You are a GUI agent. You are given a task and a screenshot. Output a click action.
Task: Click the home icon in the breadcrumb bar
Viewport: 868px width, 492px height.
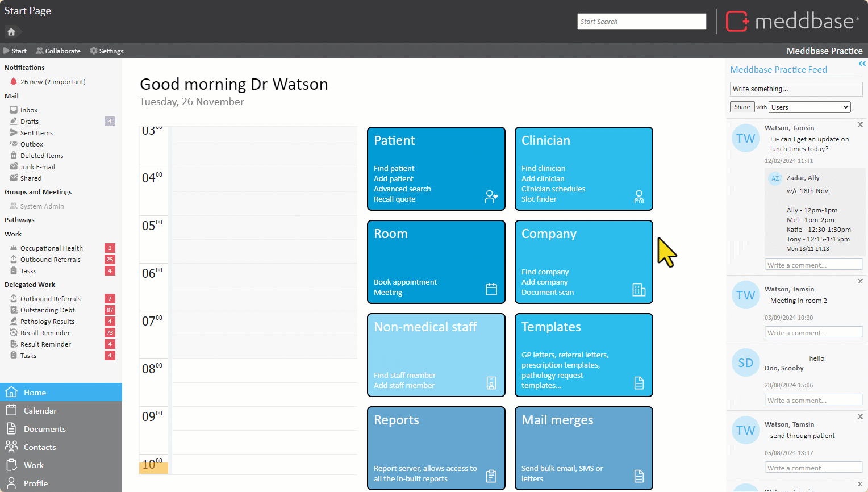pyautogui.click(x=11, y=32)
